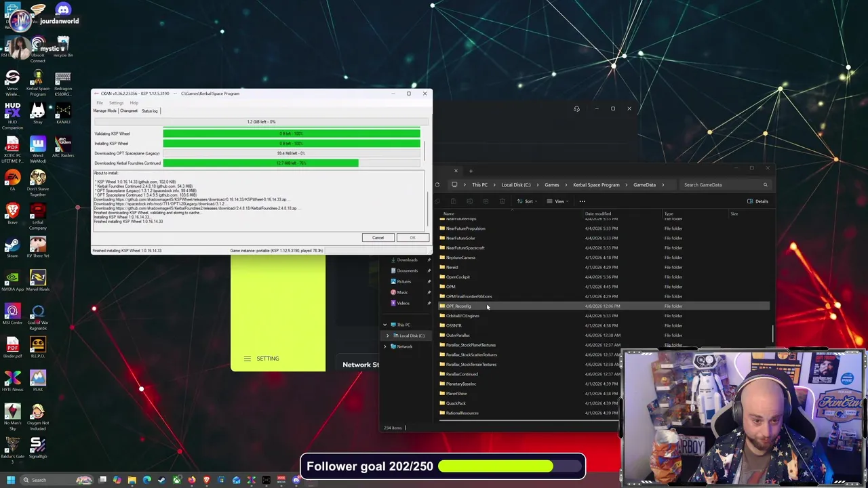Expand chevron after Games breadcrumb
The height and width of the screenshot is (488, 868).
tap(565, 184)
